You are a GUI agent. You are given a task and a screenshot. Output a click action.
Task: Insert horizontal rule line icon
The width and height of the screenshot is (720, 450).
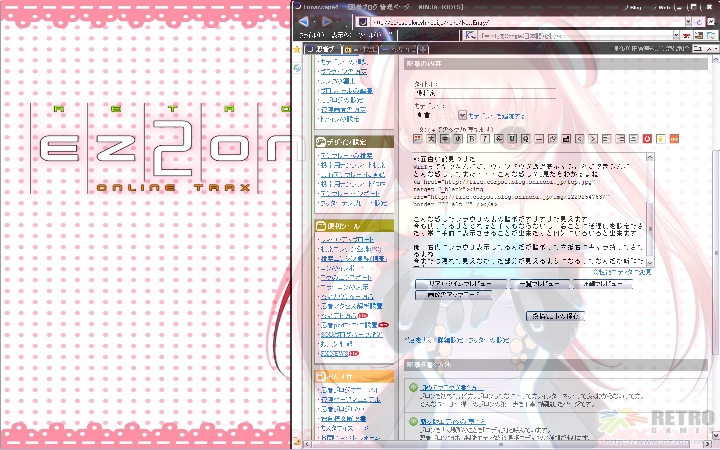pos(540,138)
